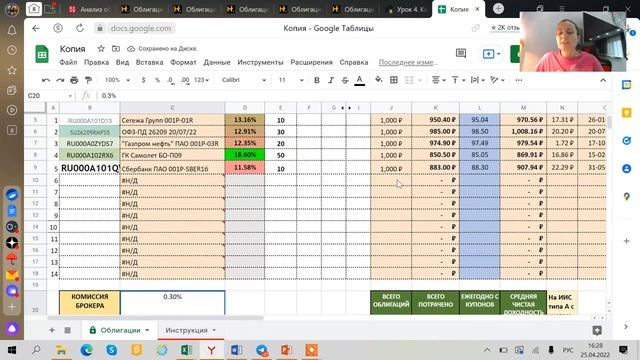Image resolution: width=640 pixels, height=360 pixels.
Task: Open the cell borders options
Action: click(x=393, y=80)
